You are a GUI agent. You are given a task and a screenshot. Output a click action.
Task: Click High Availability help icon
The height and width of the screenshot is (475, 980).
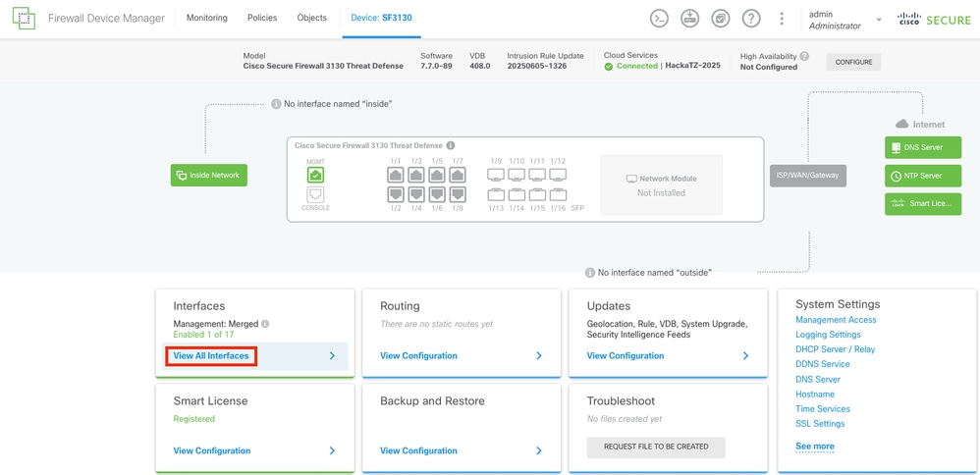804,56
